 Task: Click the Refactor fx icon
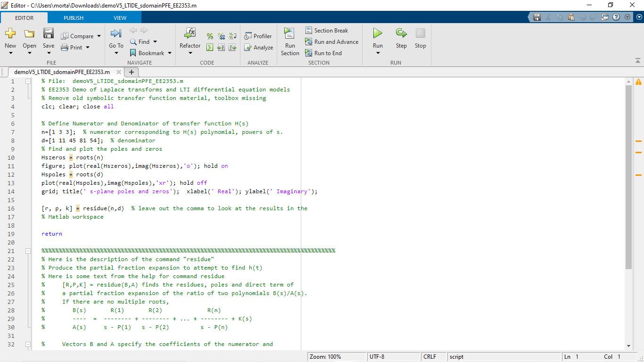pyautogui.click(x=190, y=33)
